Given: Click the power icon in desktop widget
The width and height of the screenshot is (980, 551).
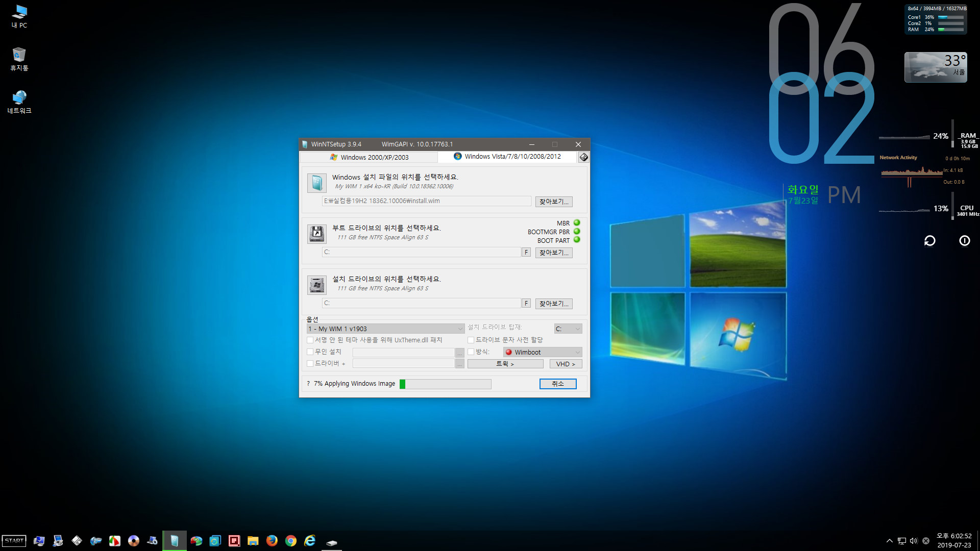Looking at the screenshot, I should coord(965,240).
